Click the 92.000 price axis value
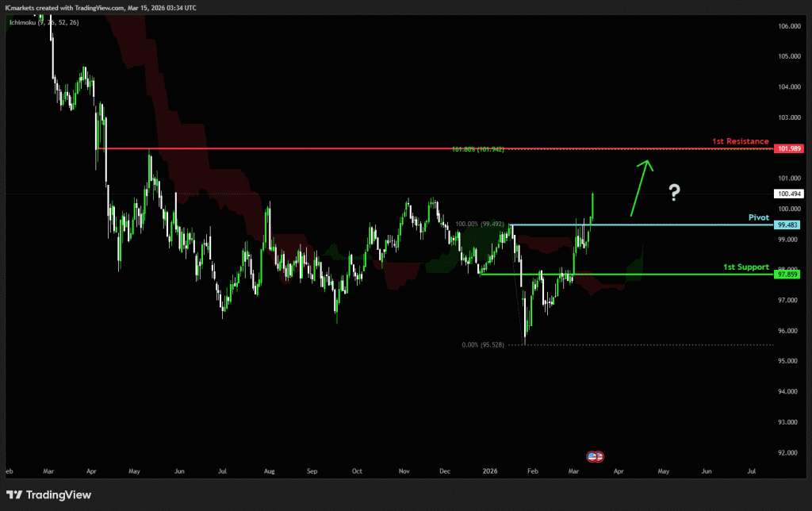 (789, 453)
